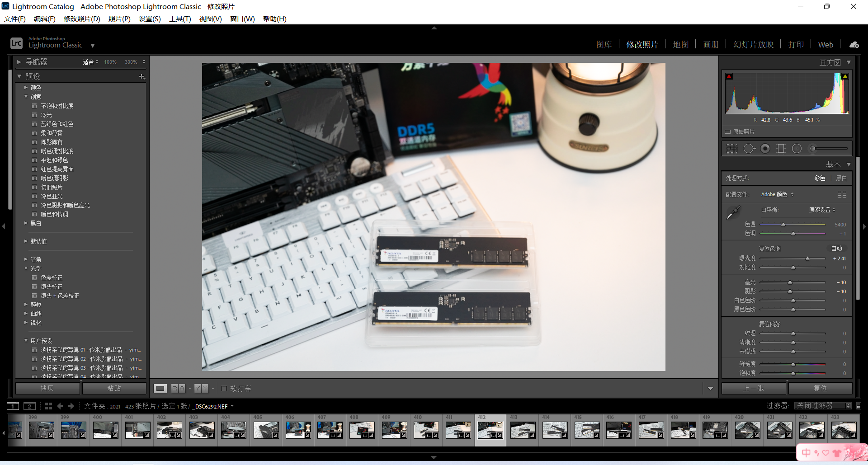Viewport: 868px width, 465px height.
Task: Open the 关闭过滤器 filter dropdown
Action: 823,406
